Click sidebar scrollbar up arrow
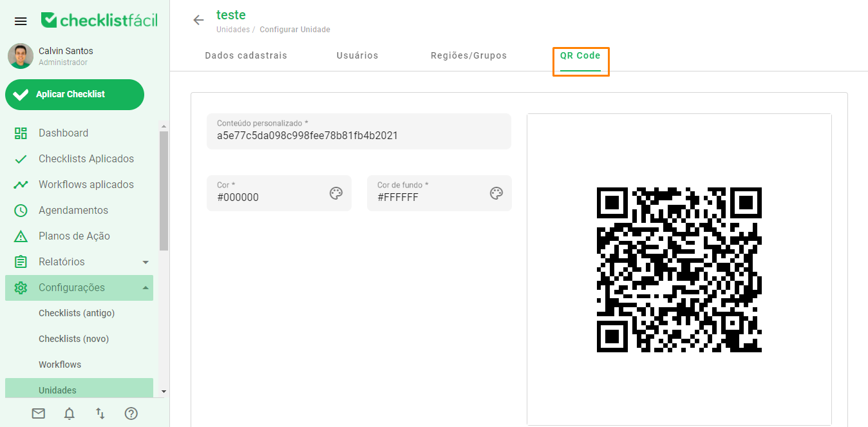Viewport: 868px width, 427px height. tap(164, 126)
